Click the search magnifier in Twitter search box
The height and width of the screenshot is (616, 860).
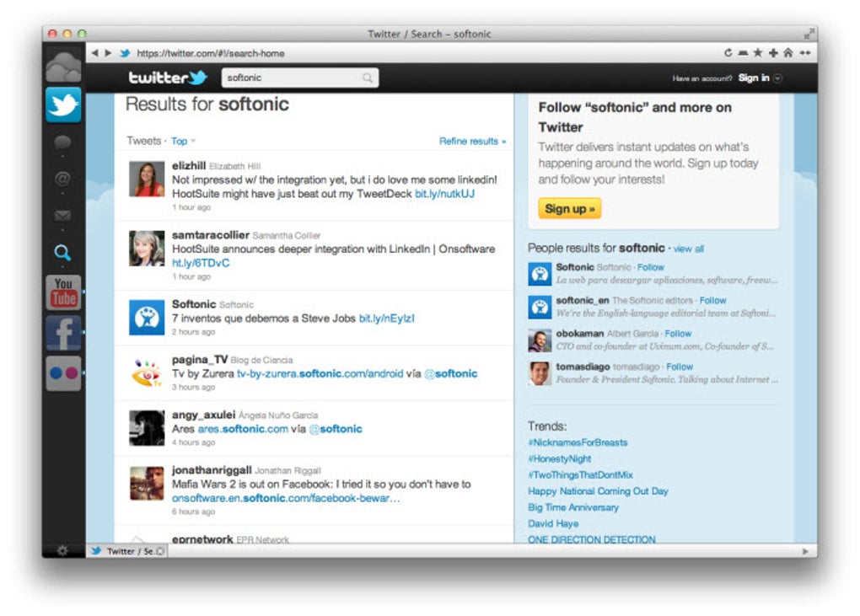[368, 78]
